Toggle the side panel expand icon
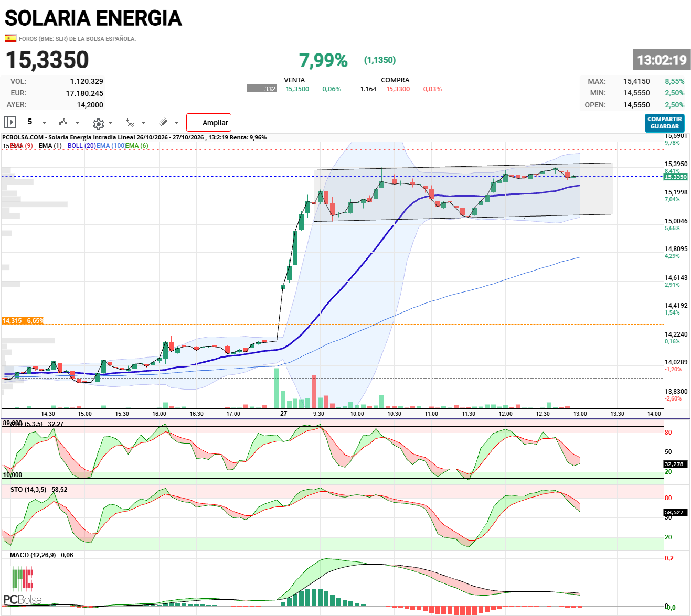Screen dimensions: 691x616 coord(10,122)
